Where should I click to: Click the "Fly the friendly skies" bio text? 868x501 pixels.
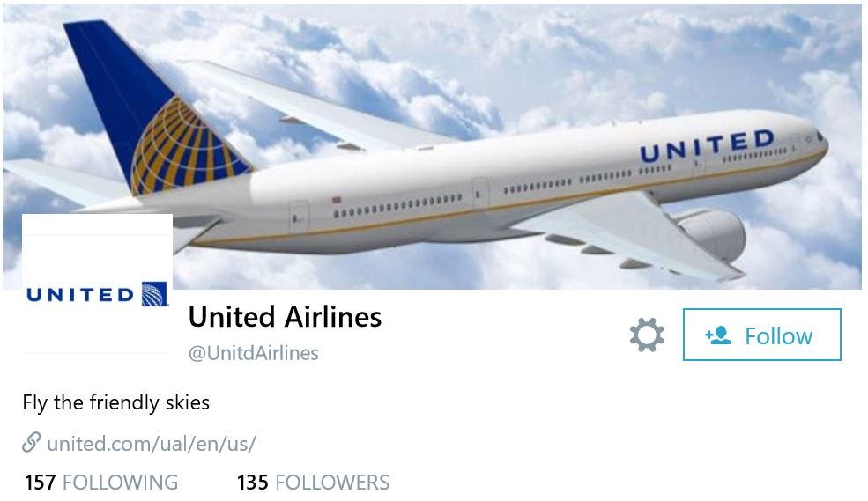click(x=116, y=402)
